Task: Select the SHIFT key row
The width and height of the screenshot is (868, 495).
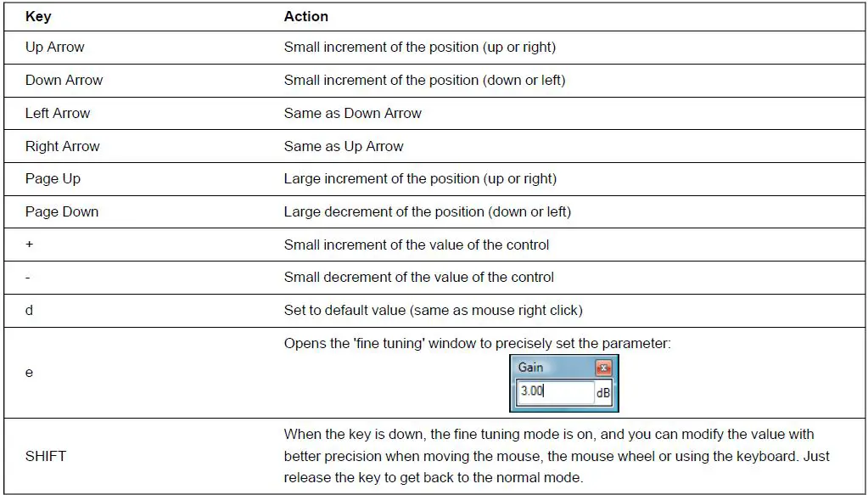Action: [x=47, y=456]
